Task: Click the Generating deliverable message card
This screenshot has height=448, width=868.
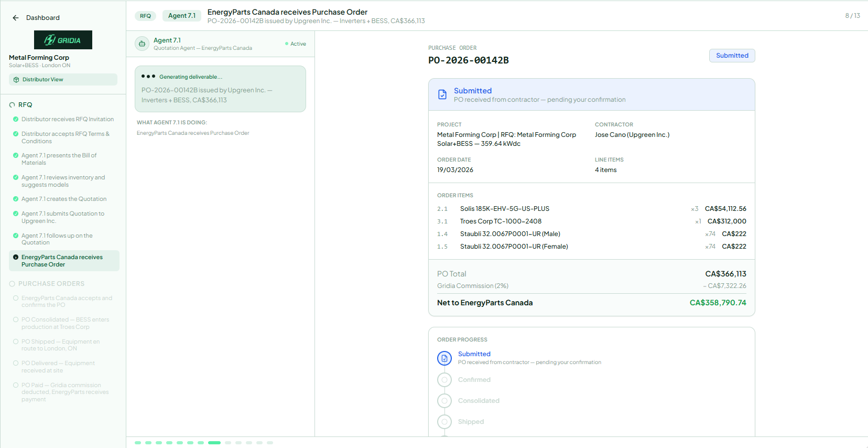Action: (220, 89)
